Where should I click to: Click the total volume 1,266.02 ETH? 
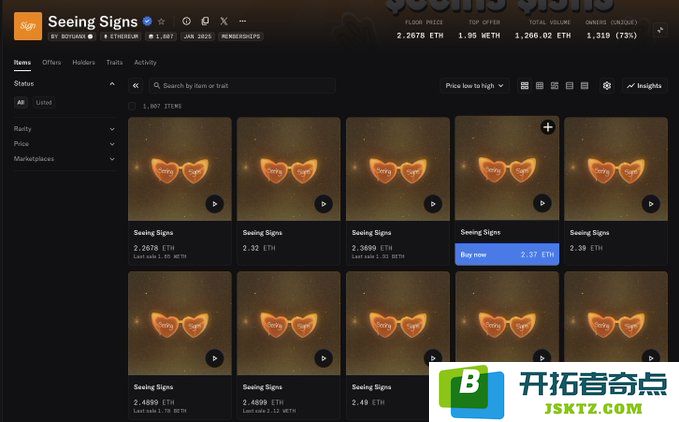(543, 36)
